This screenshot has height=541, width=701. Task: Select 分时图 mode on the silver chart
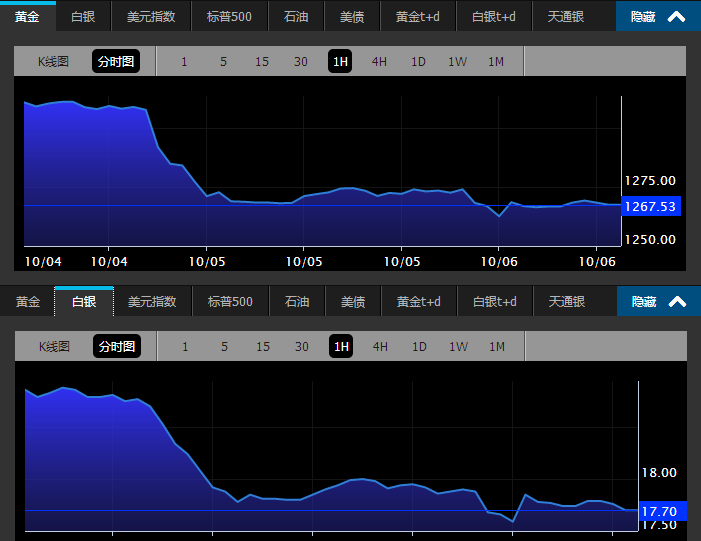click(x=116, y=347)
